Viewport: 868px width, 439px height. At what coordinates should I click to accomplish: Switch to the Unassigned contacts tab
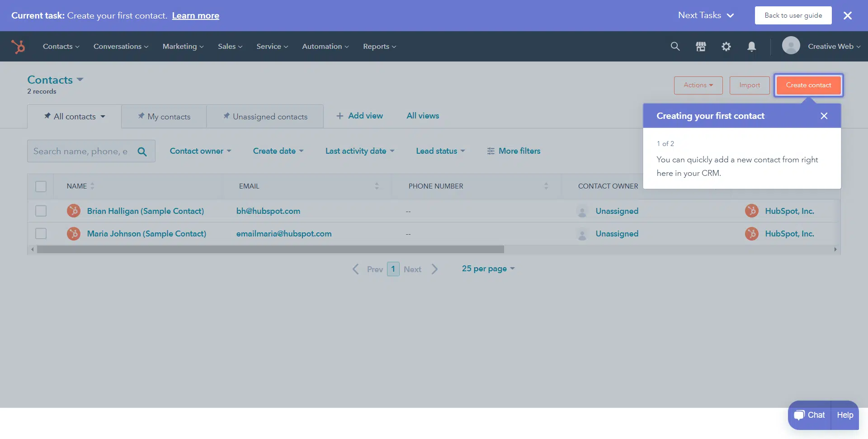[265, 117]
